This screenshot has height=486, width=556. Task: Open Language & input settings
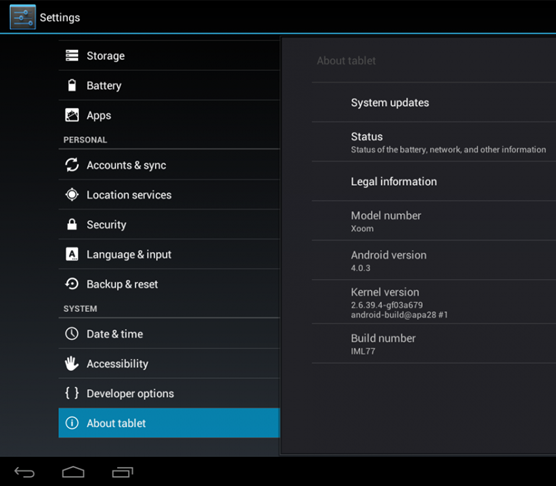169,254
